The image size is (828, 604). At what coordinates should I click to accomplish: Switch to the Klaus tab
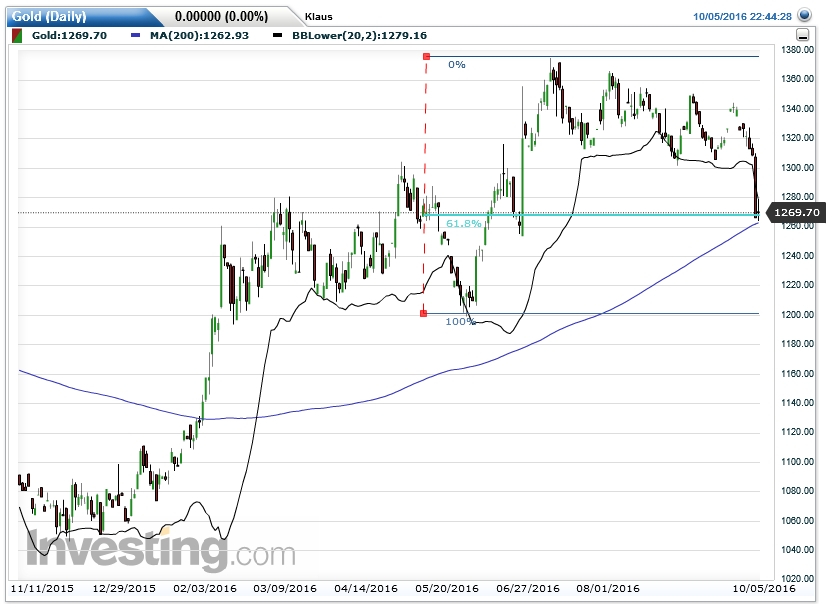coord(320,16)
